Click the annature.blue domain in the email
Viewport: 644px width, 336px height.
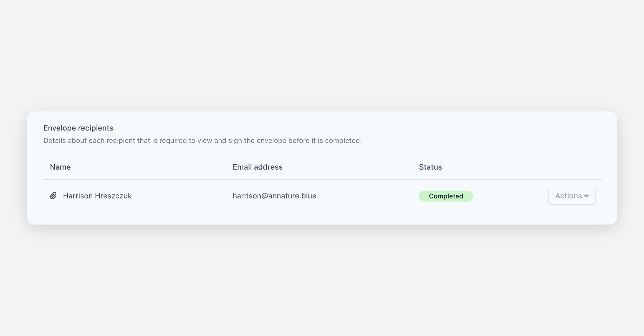[292, 196]
